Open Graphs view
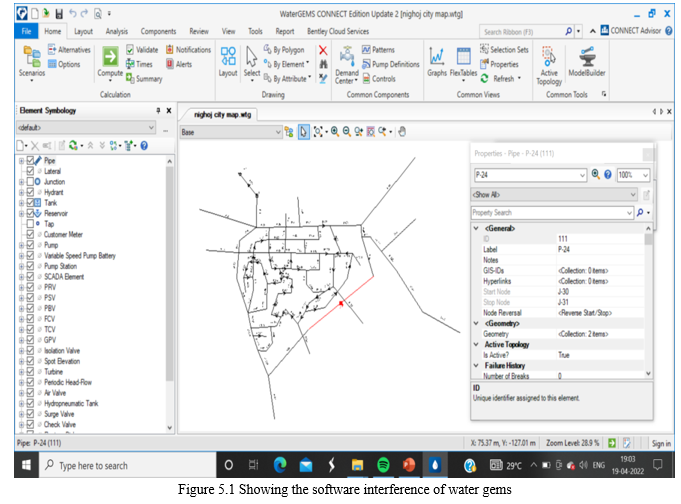The image size is (681, 504). (x=437, y=62)
